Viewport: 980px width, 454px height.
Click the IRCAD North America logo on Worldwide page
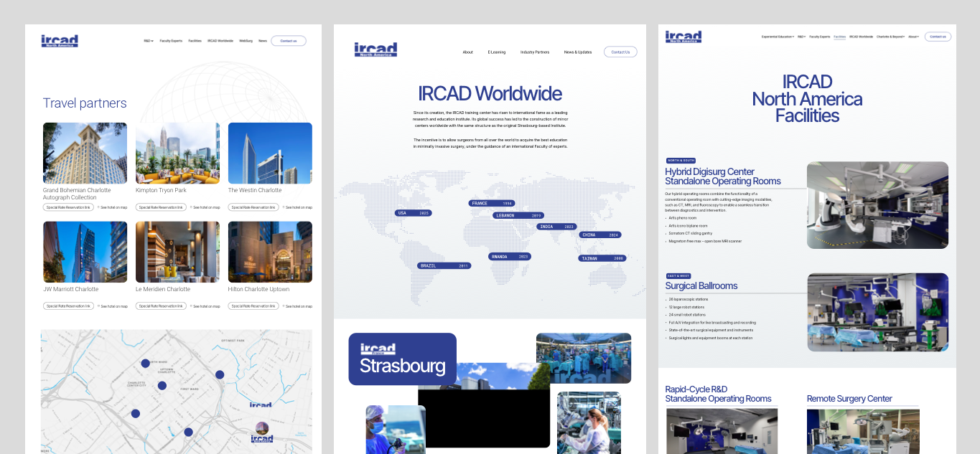point(375,49)
